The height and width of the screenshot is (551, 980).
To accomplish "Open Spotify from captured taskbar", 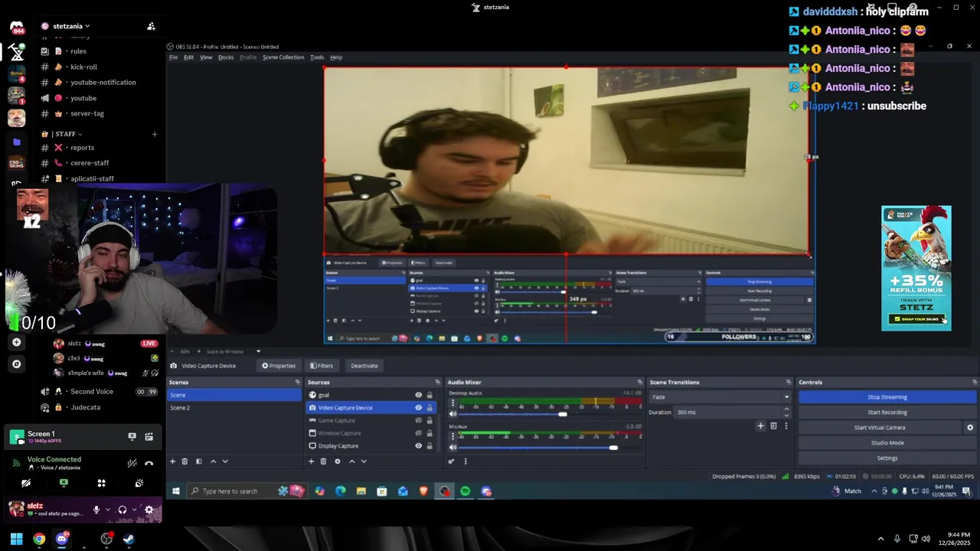I will [465, 491].
